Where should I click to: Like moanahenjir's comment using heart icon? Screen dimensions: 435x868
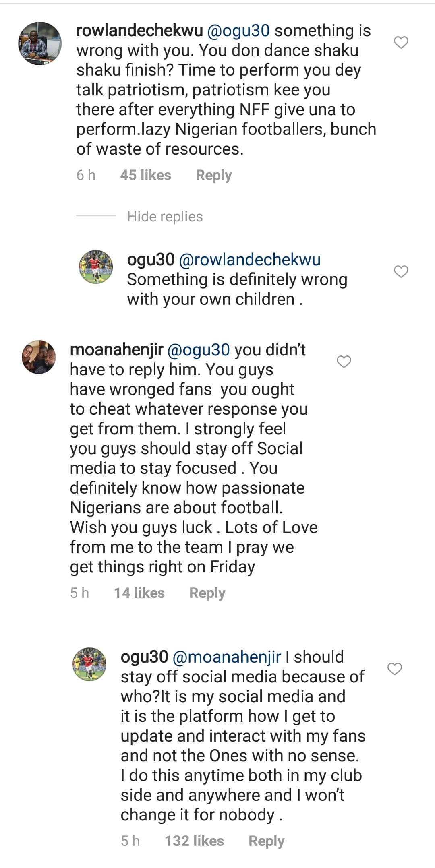pos(344,362)
